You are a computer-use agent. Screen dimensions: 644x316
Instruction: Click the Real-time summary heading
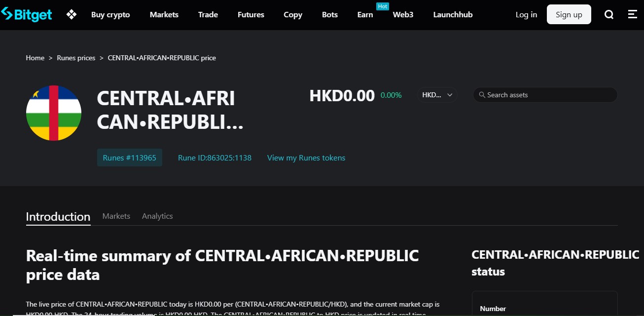click(222, 265)
